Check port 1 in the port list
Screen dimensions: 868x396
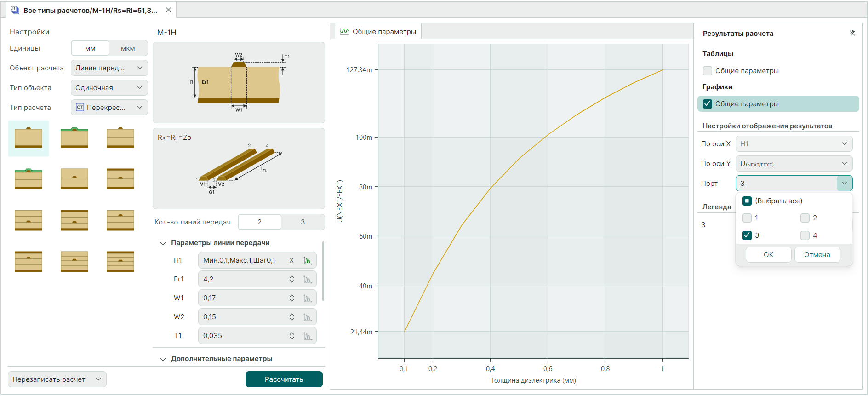[x=747, y=218]
